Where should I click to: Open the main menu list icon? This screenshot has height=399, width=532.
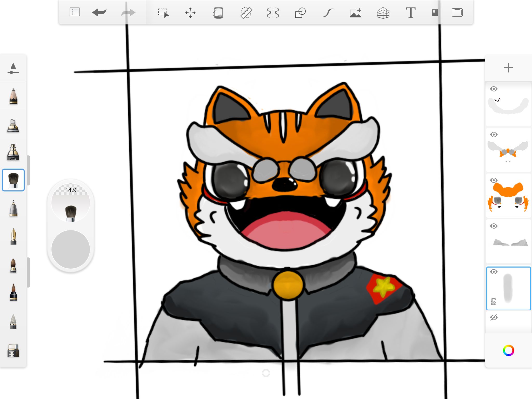[75, 12]
